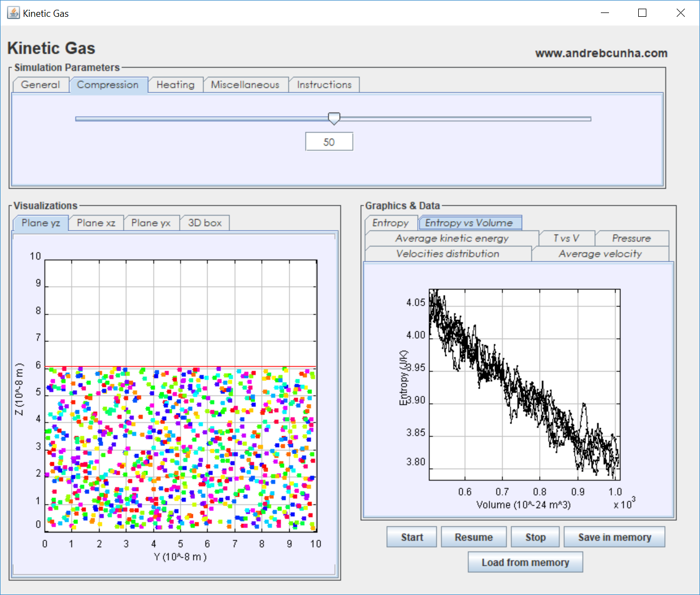Click Save in memory

click(x=614, y=537)
